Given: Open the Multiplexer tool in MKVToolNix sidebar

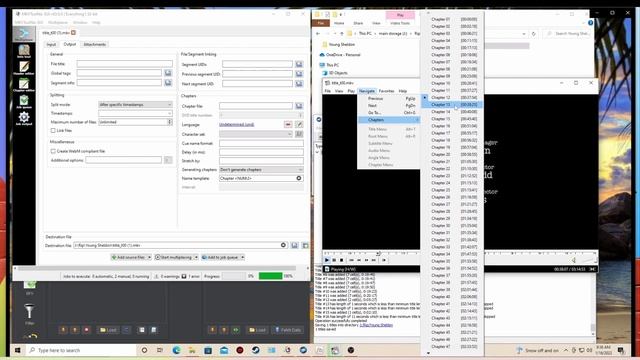Looking at the screenshot, I should point(24,34).
